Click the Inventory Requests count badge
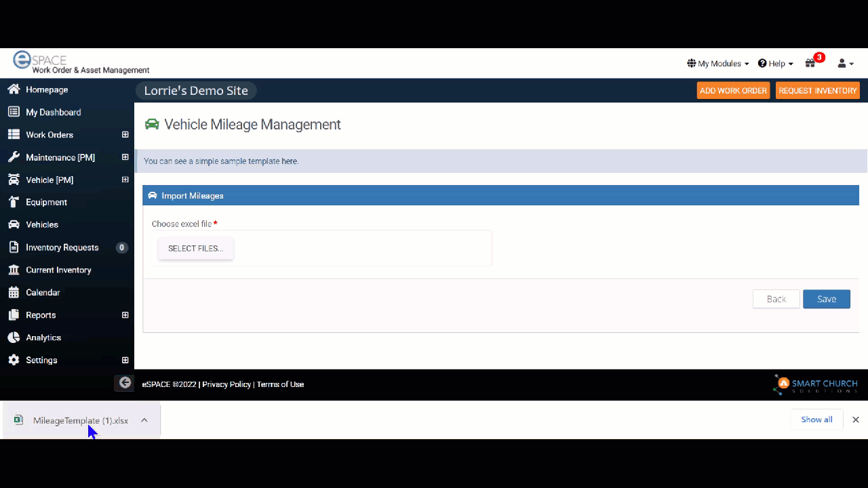868x488 pixels. coord(122,247)
